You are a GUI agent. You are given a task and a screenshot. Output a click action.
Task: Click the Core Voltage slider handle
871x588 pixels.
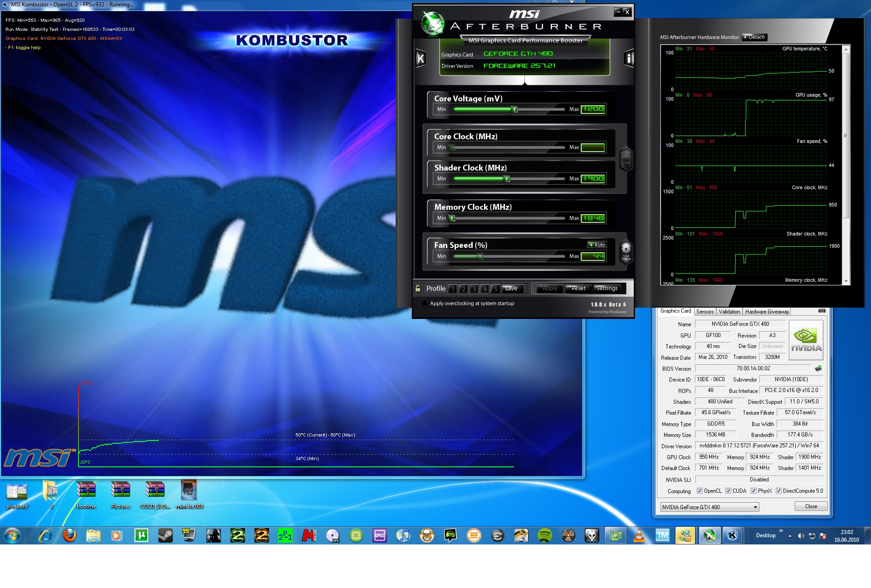(514, 109)
